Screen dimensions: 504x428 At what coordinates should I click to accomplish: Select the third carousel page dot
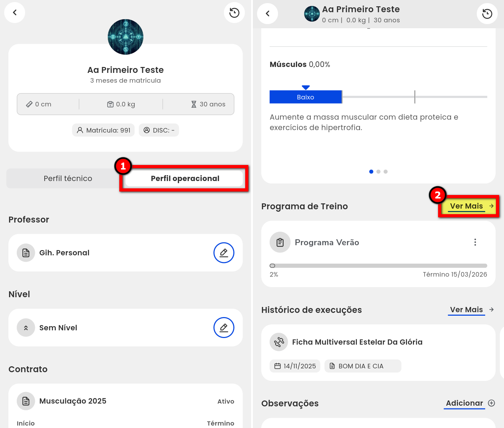[x=385, y=172]
